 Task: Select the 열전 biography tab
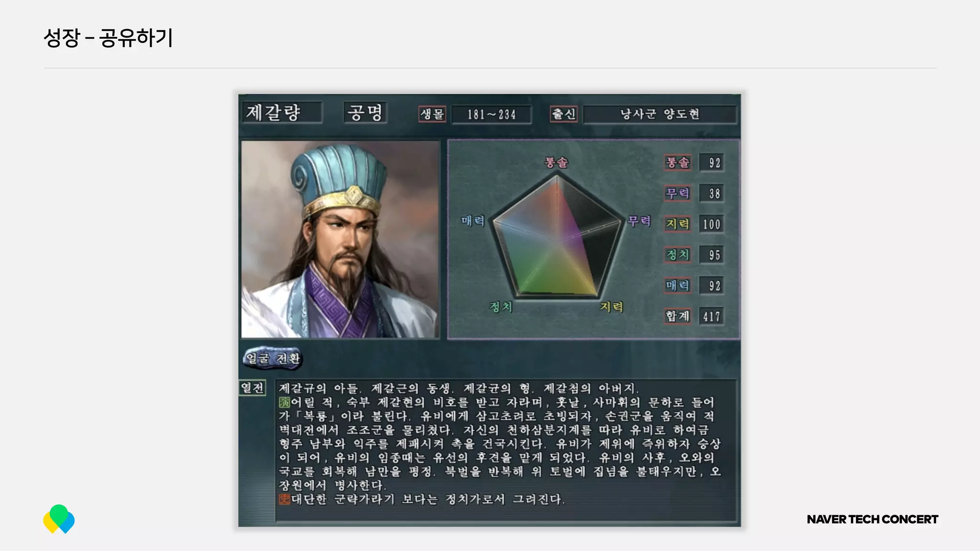(x=252, y=387)
